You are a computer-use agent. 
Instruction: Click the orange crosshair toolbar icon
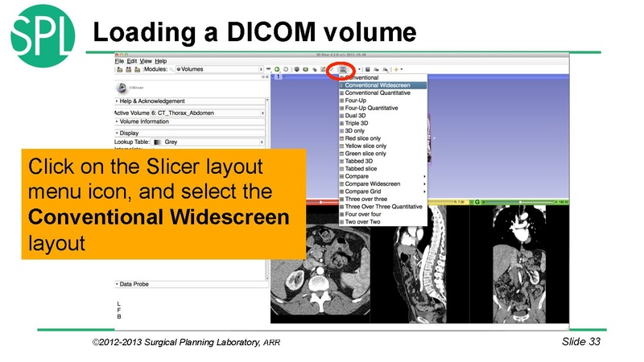pos(396,69)
